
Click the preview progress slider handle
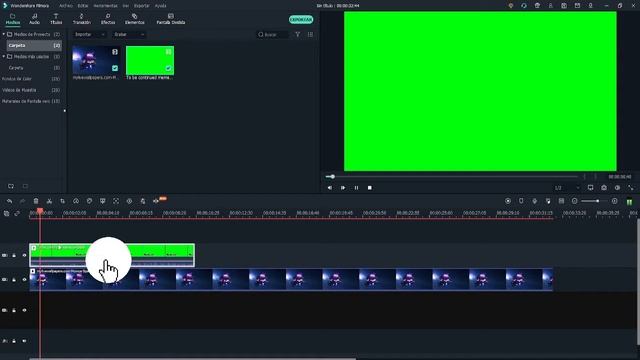tap(333, 176)
